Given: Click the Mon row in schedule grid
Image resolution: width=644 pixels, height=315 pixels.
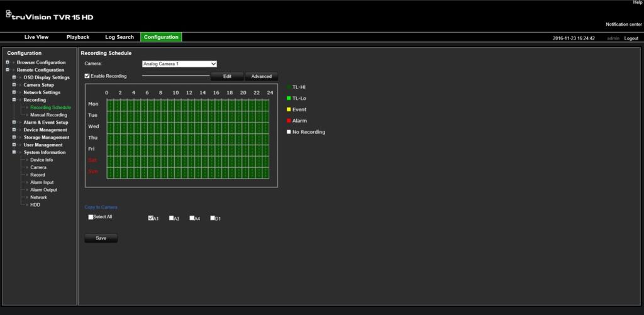Looking at the screenshot, I should [x=187, y=105].
